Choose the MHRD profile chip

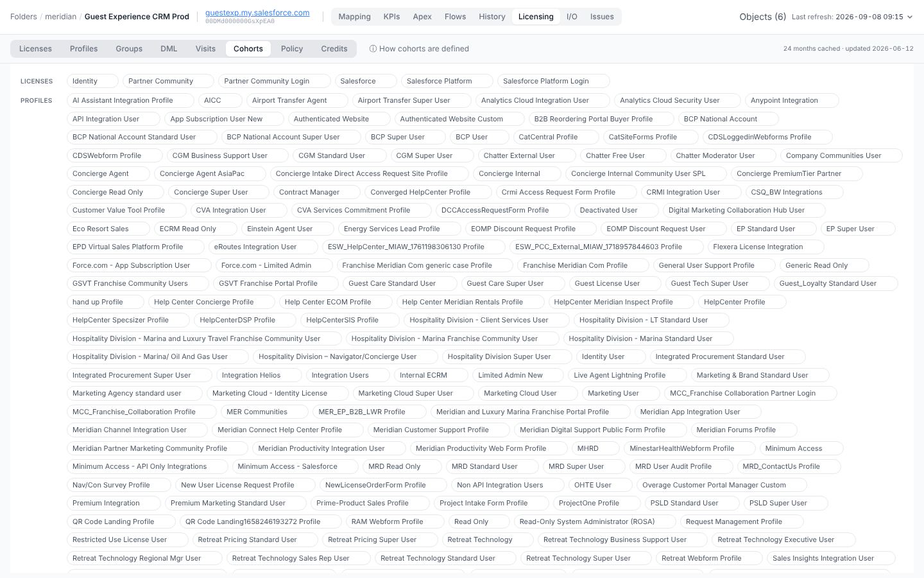596,448
